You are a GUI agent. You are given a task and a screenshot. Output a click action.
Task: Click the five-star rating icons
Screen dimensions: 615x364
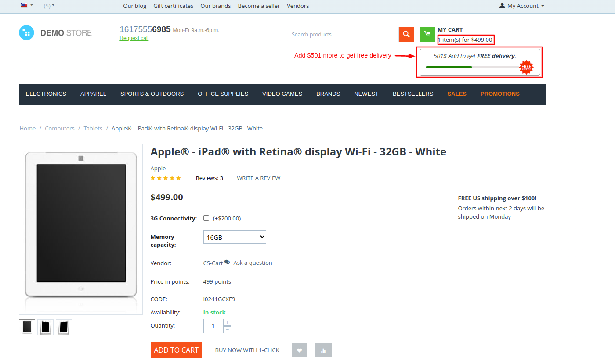[166, 178]
